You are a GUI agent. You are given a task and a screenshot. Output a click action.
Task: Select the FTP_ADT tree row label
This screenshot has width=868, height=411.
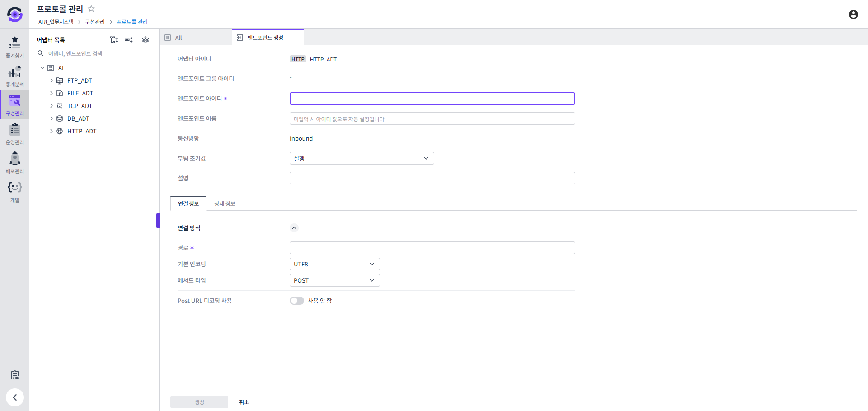[x=80, y=80]
